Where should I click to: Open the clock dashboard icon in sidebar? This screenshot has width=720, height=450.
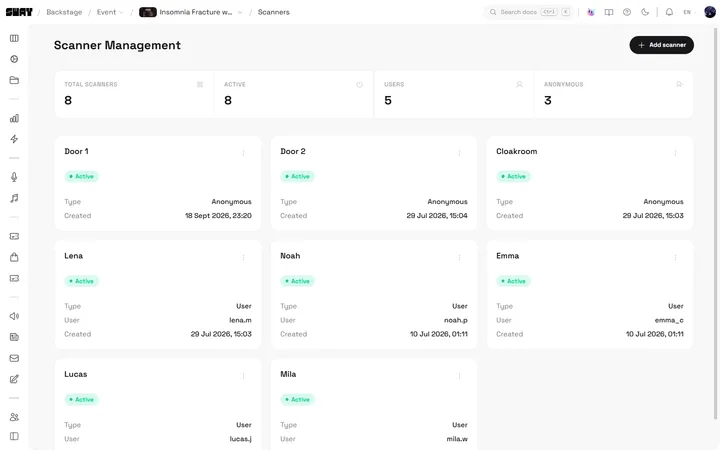pyautogui.click(x=14, y=59)
